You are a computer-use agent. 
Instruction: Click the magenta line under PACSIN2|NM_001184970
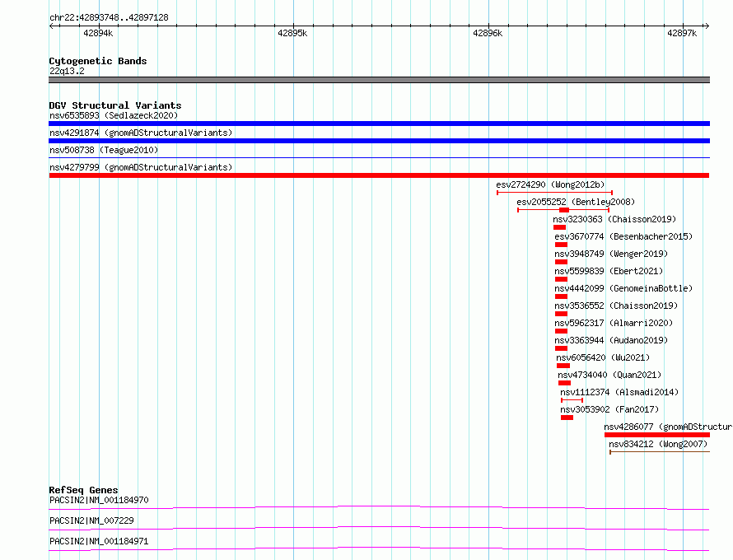tap(379, 507)
